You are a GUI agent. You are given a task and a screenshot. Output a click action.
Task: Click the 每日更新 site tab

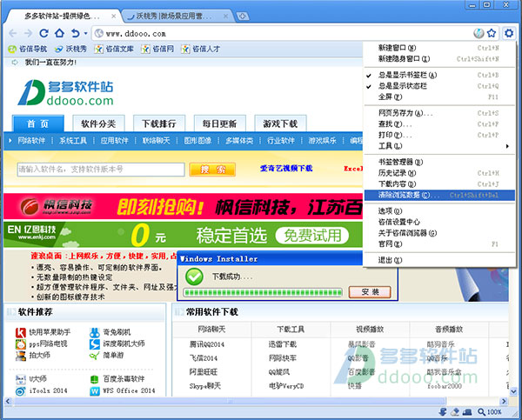(x=220, y=123)
